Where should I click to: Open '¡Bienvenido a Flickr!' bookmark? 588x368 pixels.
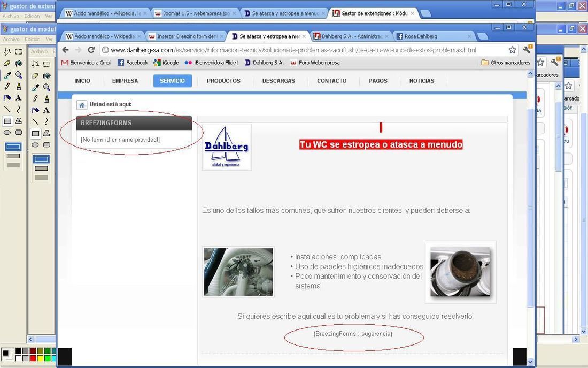coord(211,62)
